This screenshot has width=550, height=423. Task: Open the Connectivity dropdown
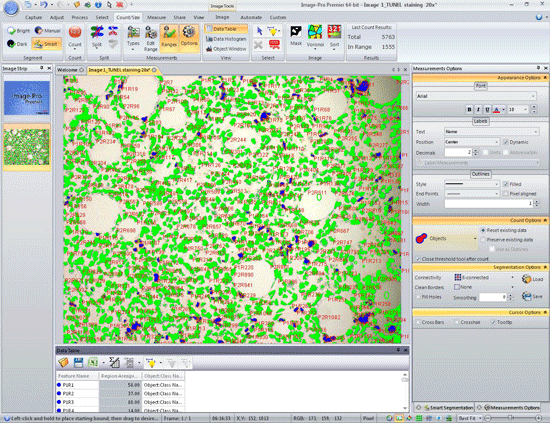coord(484,277)
